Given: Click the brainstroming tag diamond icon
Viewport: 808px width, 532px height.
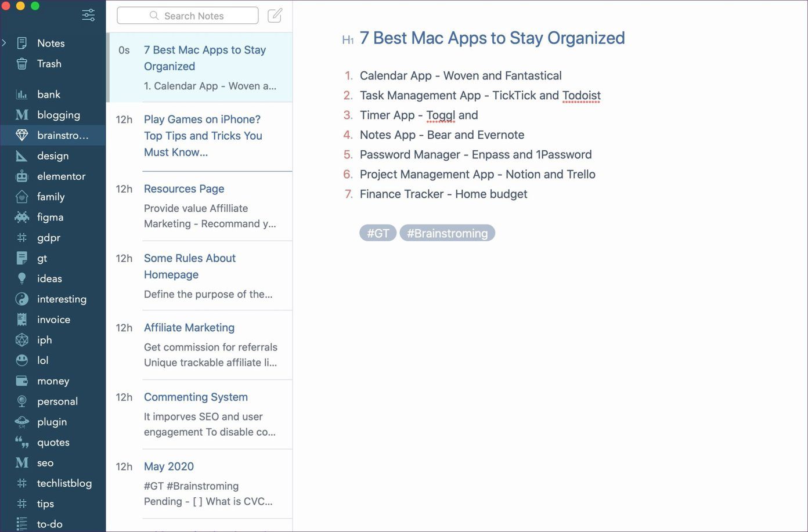Looking at the screenshot, I should point(22,135).
